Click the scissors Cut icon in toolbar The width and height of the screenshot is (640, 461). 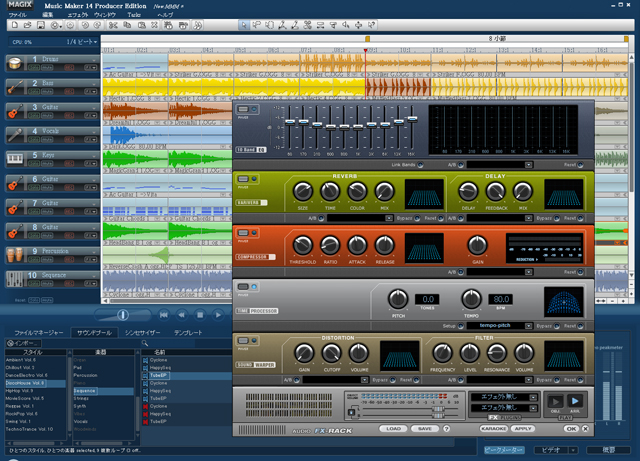[x=113, y=25]
